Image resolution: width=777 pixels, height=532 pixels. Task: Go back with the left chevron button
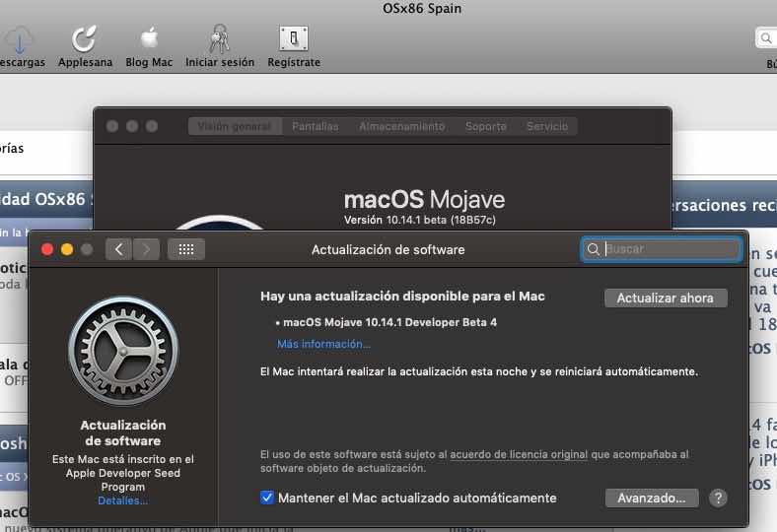point(119,249)
